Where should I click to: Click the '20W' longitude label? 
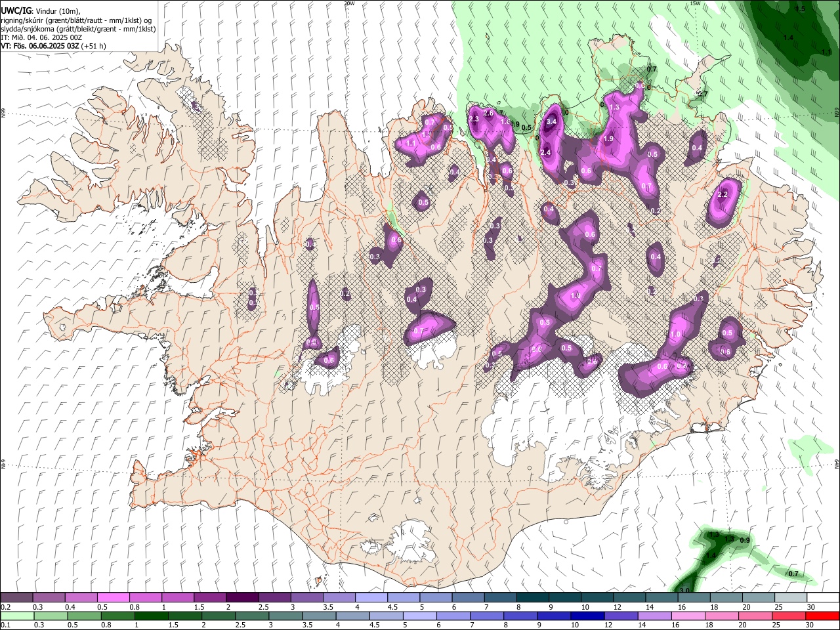pyautogui.click(x=349, y=3)
